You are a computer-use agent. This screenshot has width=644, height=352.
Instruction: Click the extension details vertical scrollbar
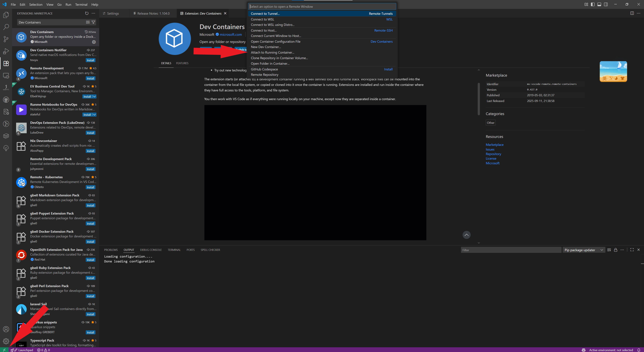(479, 99)
